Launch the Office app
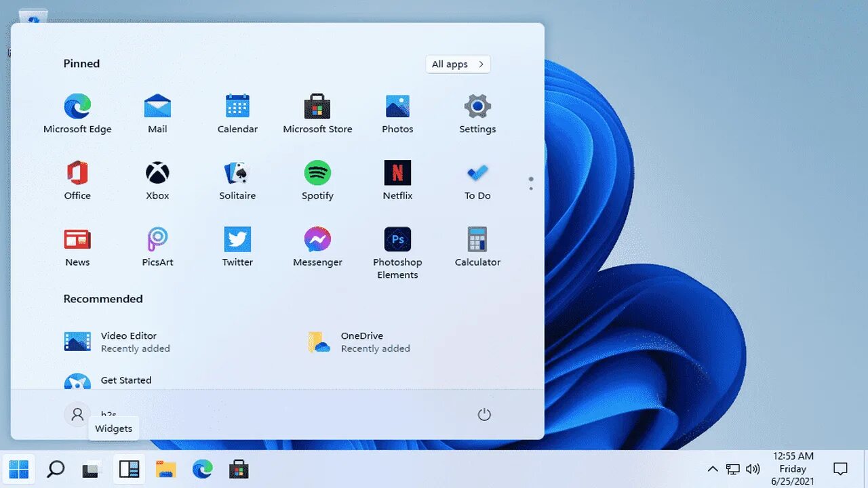This screenshot has height=488, width=868. coord(77,180)
